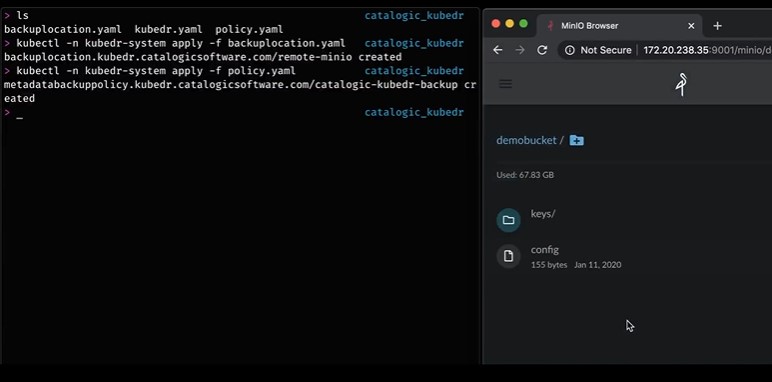Close the MinIO Browser tab

pos(691,26)
